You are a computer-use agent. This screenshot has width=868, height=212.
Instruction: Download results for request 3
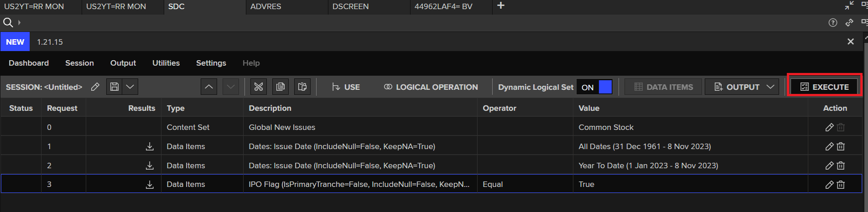click(x=150, y=185)
